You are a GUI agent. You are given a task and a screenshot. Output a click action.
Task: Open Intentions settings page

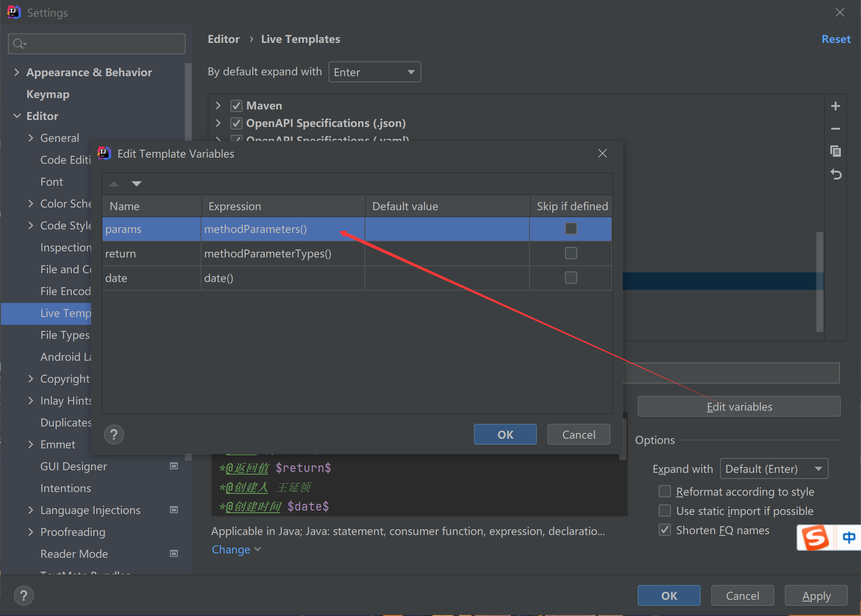click(x=66, y=488)
